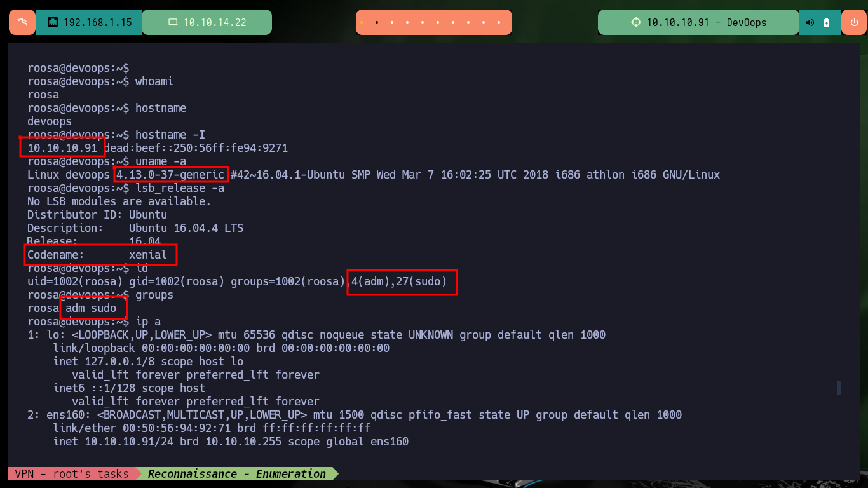Click the laptop icon beside 10.10.14.22
868x488 pixels.
[173, 22]
